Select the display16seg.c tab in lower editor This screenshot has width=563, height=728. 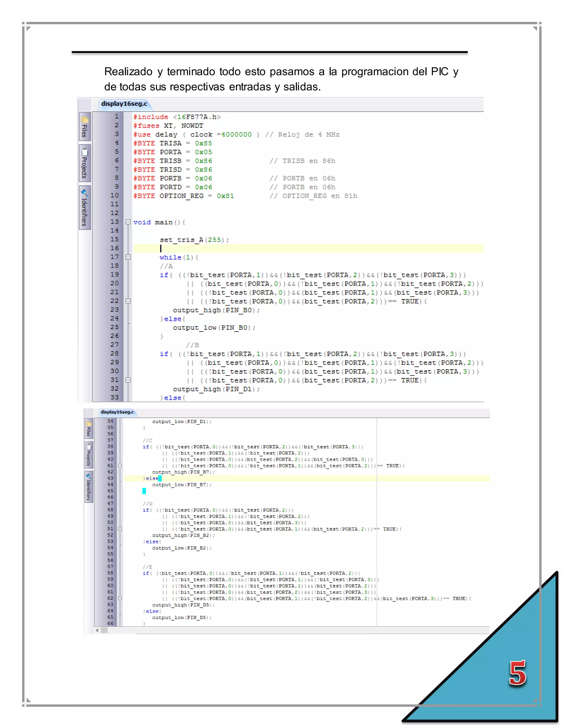[x=117, y=412]
